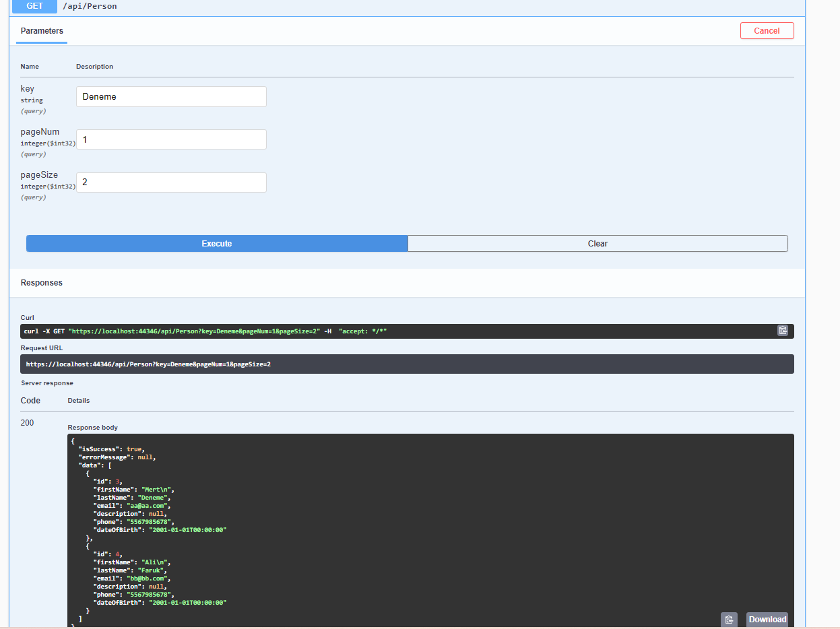Clear the request with Clear button
Viewport: 840px width, 629px height.
(x=597, y=244)
